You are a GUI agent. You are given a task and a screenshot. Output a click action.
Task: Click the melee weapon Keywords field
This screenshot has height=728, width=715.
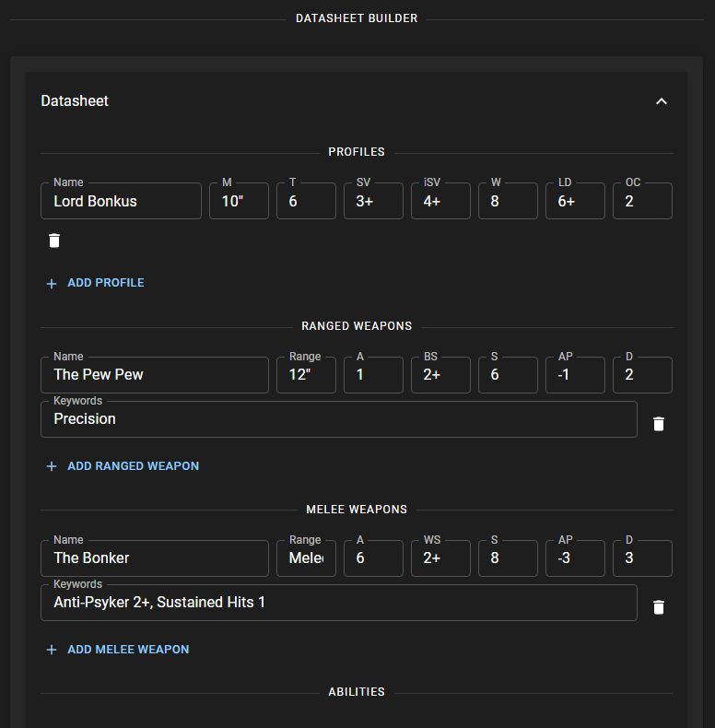(x=338, y=603)
